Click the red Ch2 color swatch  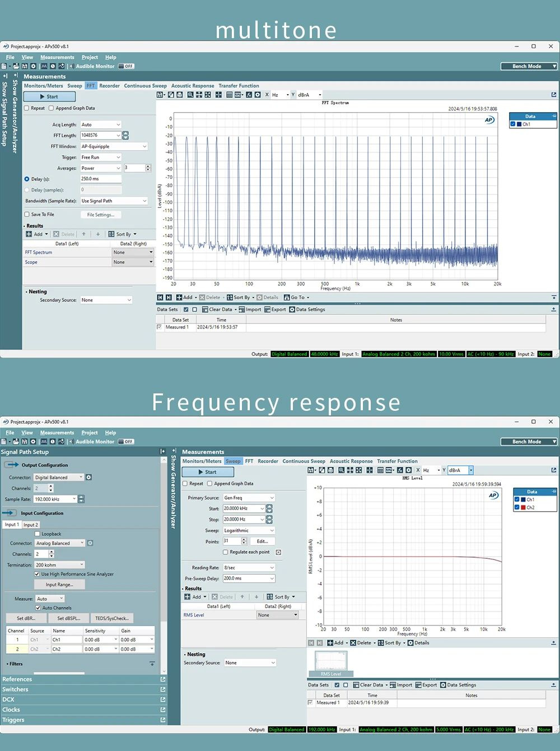tap(524, 508)
